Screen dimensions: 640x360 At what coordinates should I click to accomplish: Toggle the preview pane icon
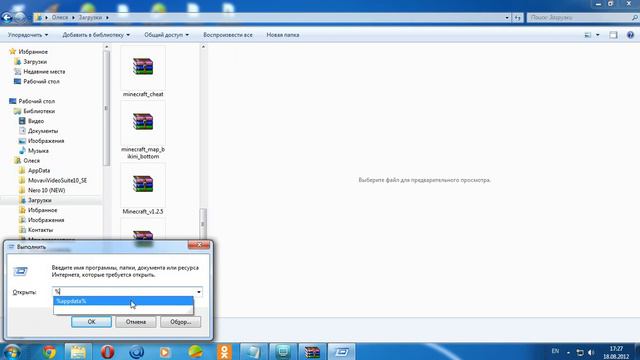(x=613, y=35)
